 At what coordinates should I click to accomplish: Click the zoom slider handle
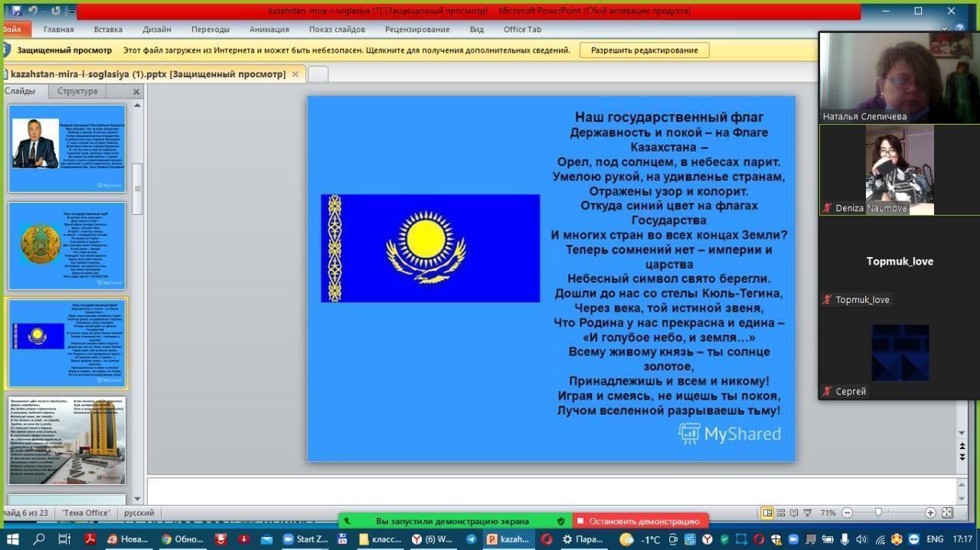tap(878, 513)
